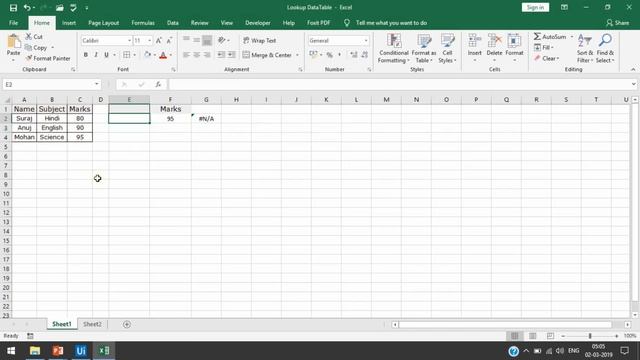This screenshot has height=360, width=640.
Task: Increase font size with the larger A icon
Action: [x=159, y=40]
